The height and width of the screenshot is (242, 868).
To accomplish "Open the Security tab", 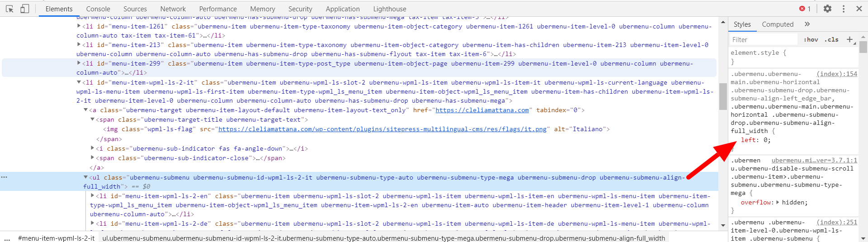I will tap(300, 9).
